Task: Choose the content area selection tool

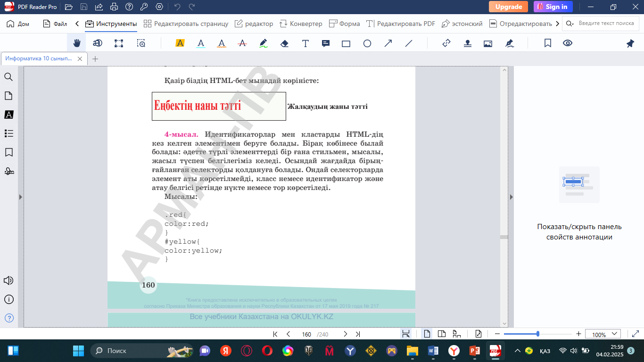Action: point(119,43)
